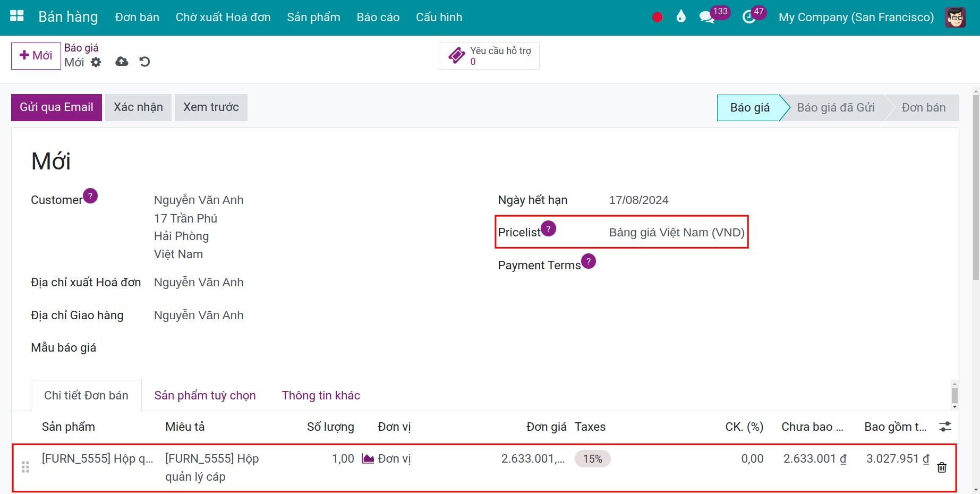This screenshot has height=494, width=980.
Task: Click the 15% tax tag
Action: coord(593,459)
